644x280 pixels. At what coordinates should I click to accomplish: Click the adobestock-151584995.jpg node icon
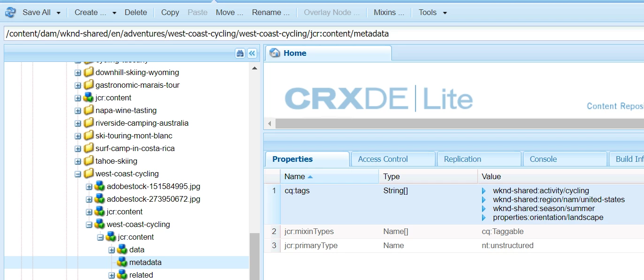click(100, 186)
